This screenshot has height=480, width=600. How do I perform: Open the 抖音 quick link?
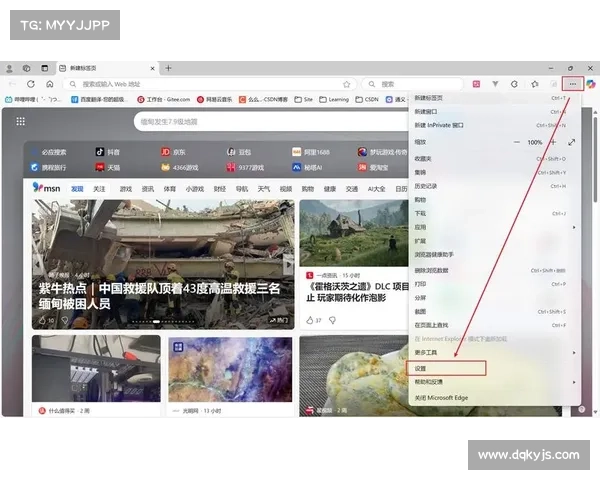pos(108,152)
